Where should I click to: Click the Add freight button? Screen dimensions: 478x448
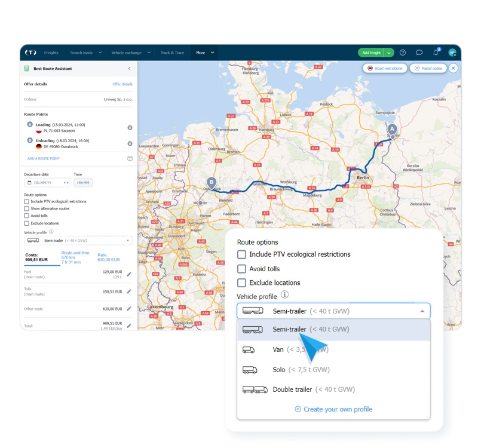[x=371, y=53]
